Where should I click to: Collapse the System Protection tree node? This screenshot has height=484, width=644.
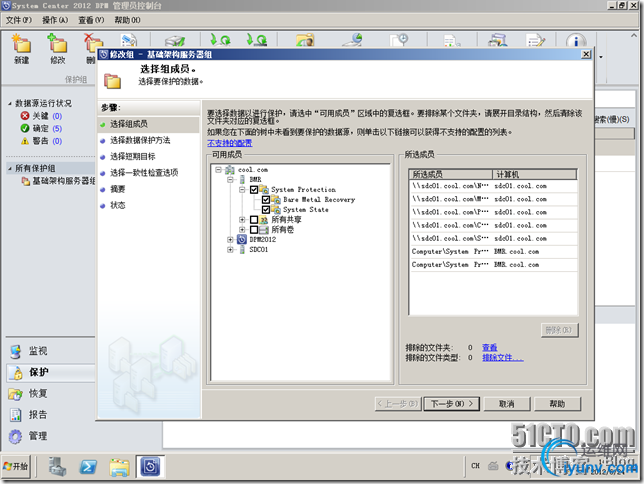click(x=242, y=189)
